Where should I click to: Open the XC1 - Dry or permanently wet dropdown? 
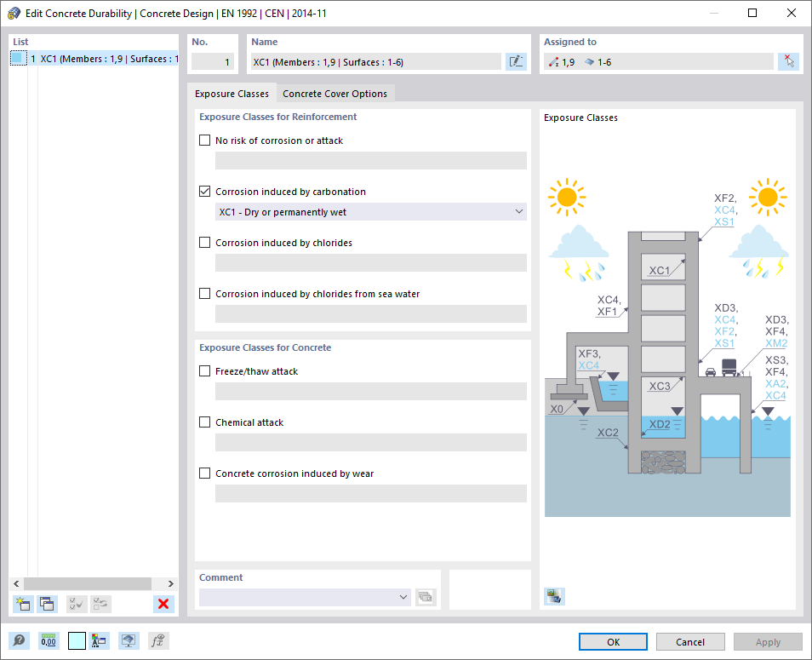coord(371,212)
